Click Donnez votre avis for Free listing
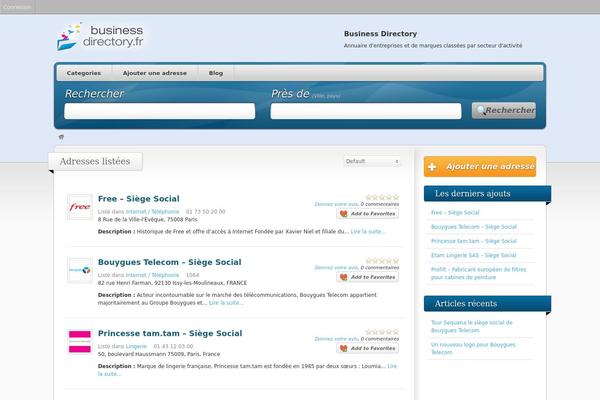600x400 pixels. (336, 204)
